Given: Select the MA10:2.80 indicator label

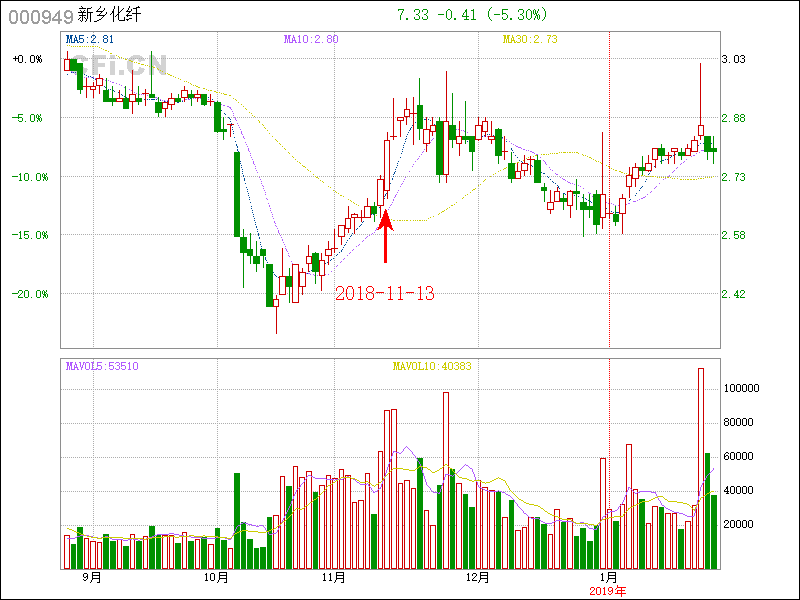Looking at the screenshot, I should coord(311,39).
